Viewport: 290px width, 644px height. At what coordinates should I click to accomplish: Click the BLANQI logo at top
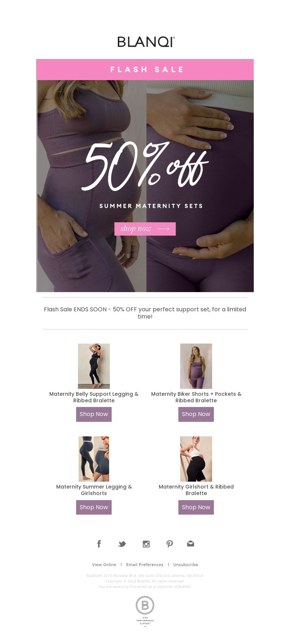pos(146,42)
